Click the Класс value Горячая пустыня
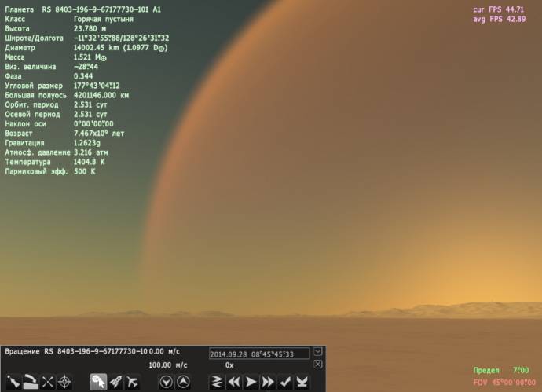 click(x=104, y=19)
